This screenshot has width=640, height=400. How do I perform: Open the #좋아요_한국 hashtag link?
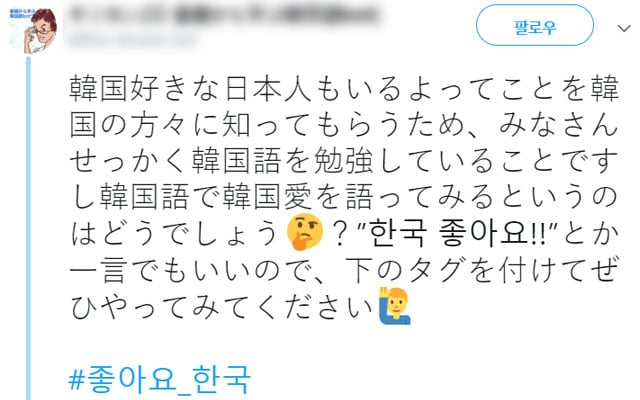click(x=159, y=380)
